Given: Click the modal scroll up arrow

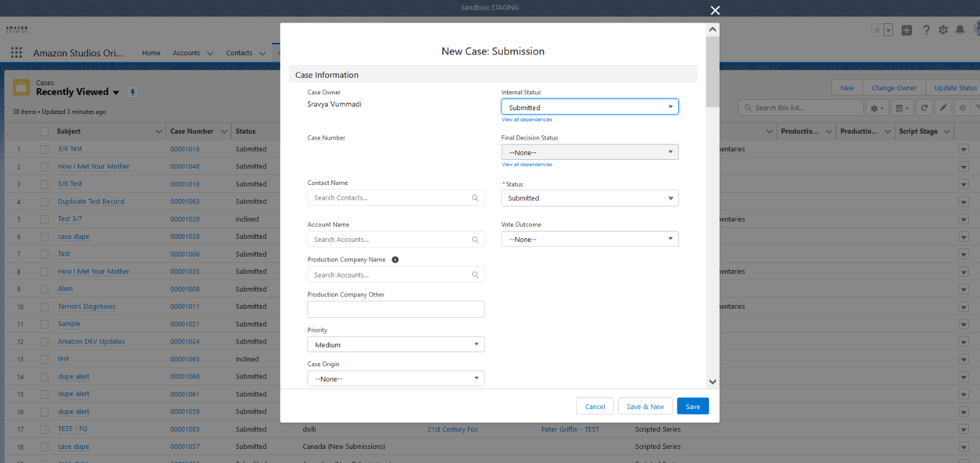Looking at the screenshot, I should (712, 29).
